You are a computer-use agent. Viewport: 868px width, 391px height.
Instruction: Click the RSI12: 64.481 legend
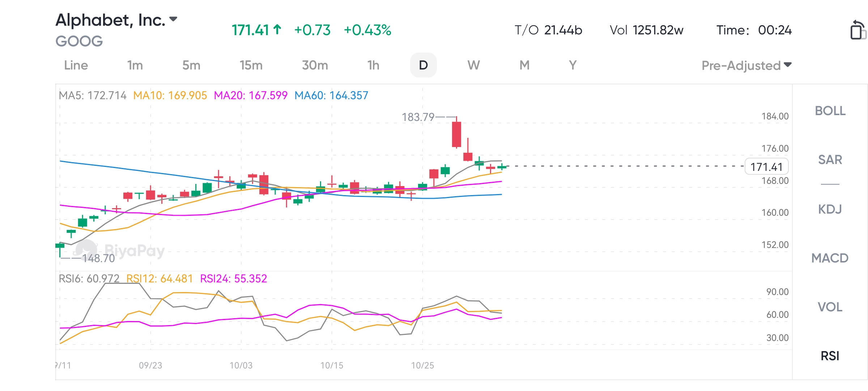(159, 279)
